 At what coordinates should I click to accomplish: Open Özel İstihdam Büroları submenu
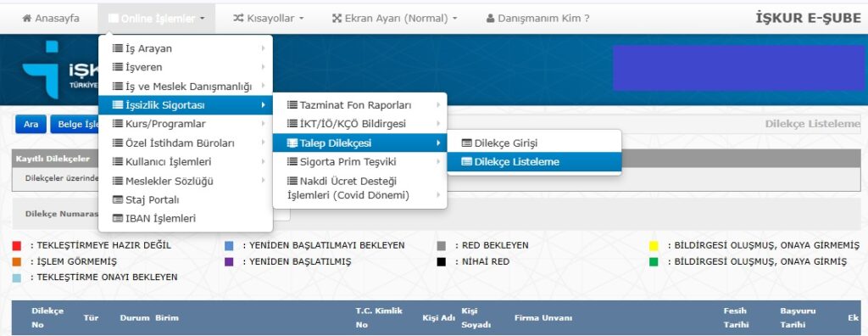click(x=186, y=143)
